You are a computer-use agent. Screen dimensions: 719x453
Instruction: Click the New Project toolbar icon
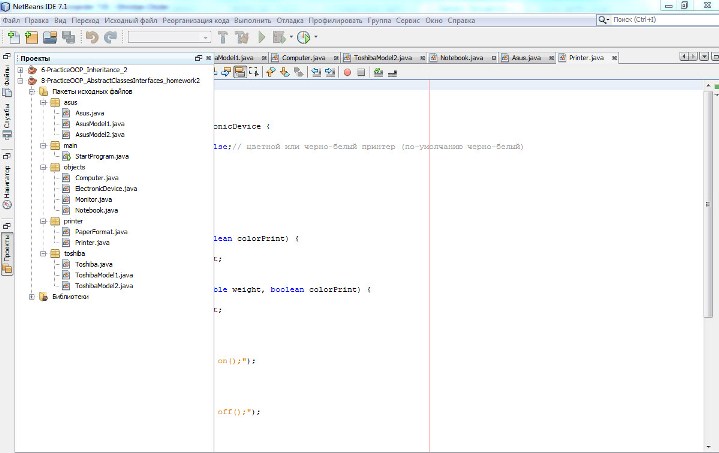tap(29, 37)
